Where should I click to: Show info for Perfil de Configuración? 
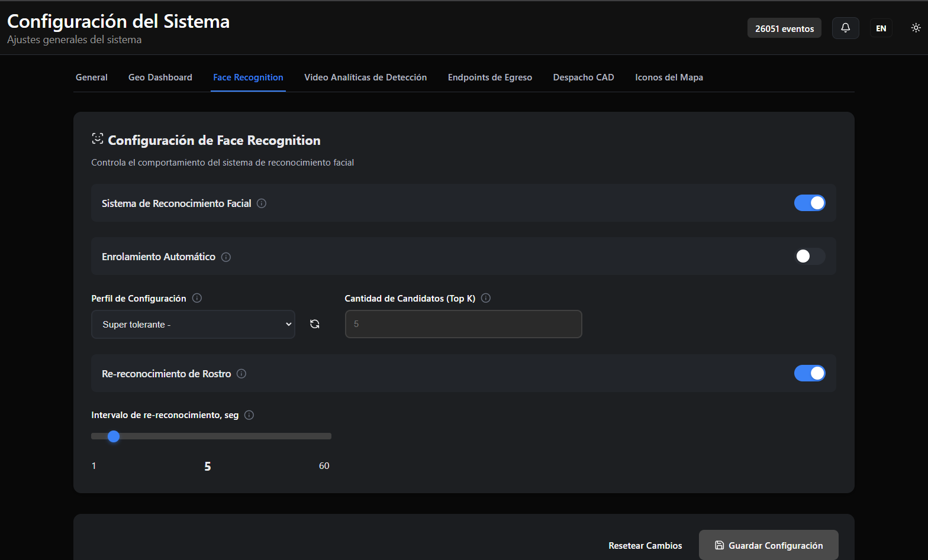click(x=197, y=298)
